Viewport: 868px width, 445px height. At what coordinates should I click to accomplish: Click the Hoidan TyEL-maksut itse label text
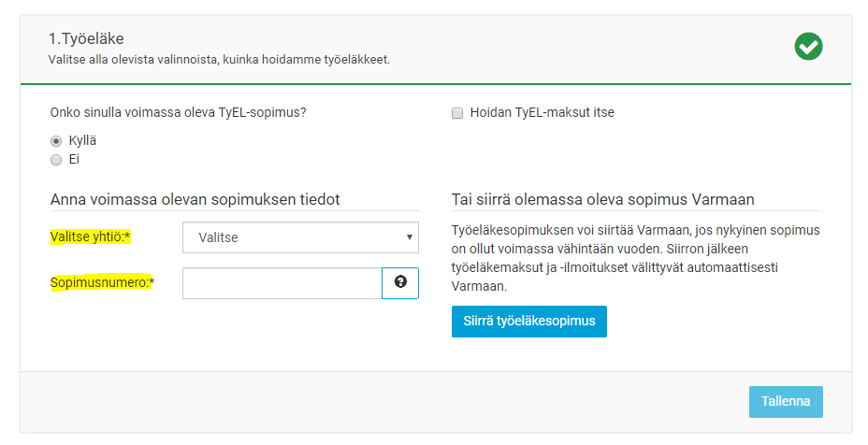click(542, 112)
